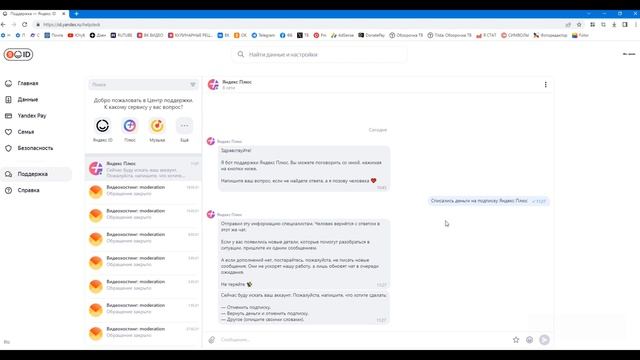Open the AdSense bookmark
Image resolution: width=640 pixels, height=360 pixels.
(342, 36)
